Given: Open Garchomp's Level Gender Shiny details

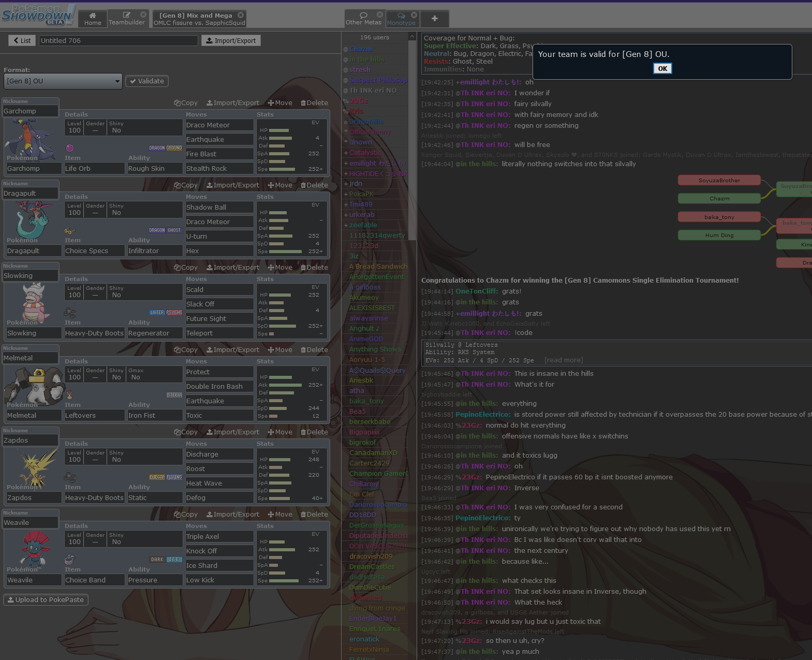Looking at the screenshot, I should (x=123, y=127).
